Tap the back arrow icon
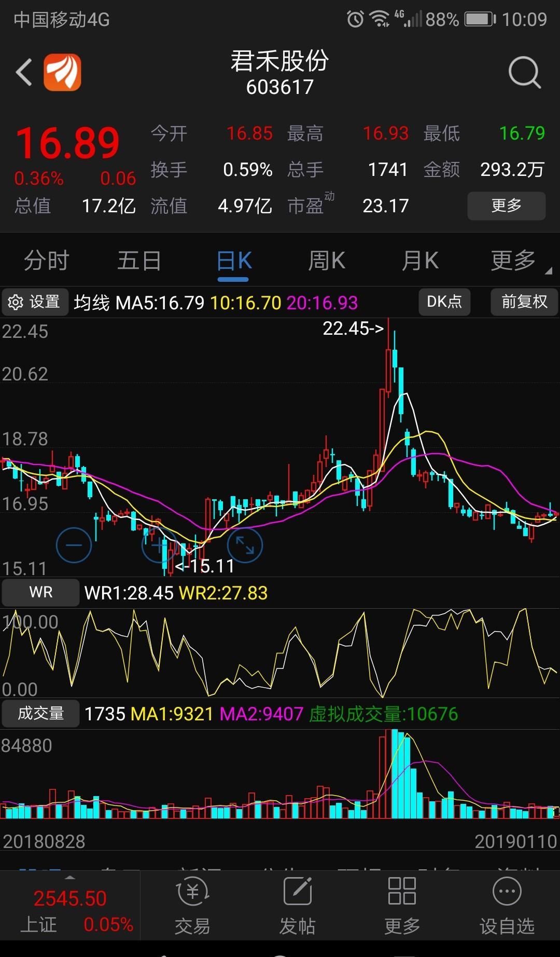560x957 pixels. pyautogui.click(x=24, y=72)
